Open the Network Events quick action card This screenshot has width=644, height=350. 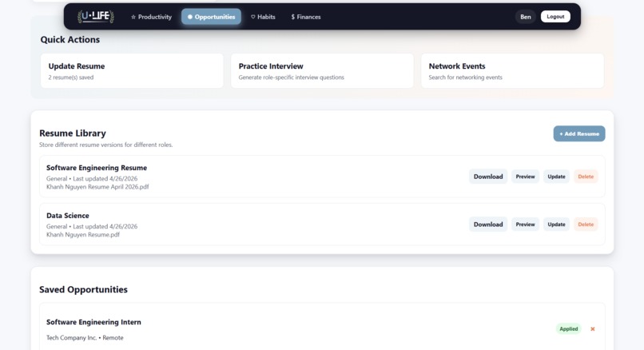tap(512, 70)
